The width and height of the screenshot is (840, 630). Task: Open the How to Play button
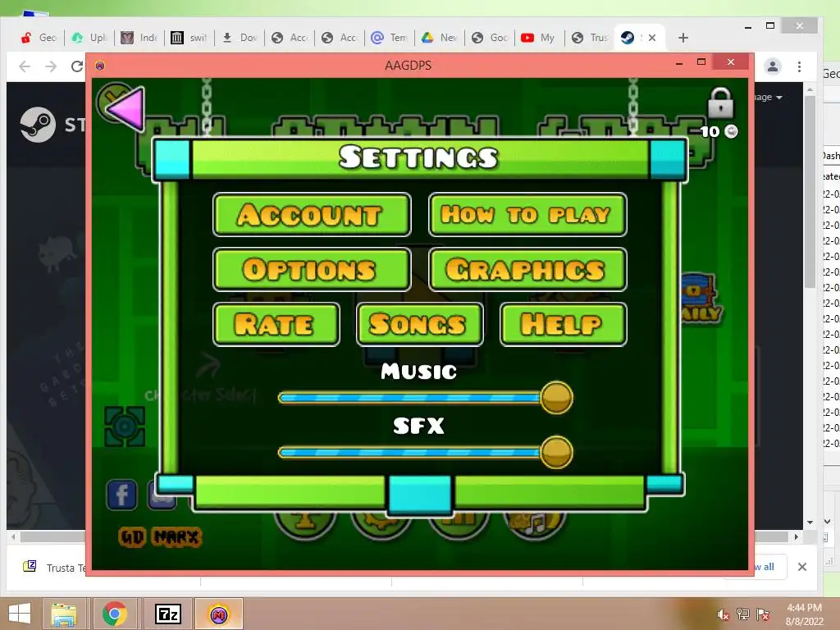527,215
